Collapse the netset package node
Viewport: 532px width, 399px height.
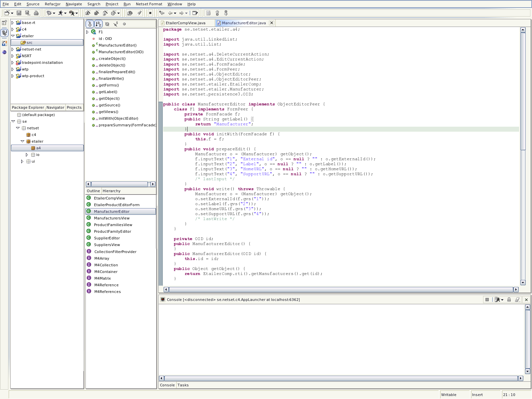(x=18, y=128)
